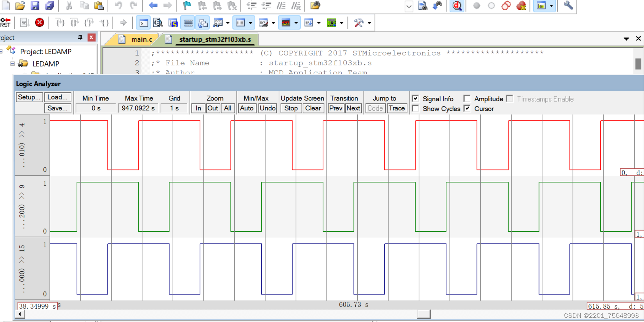Screen dimensions: 644x322
Task: Open Analysis windows dropdown arrow
Action: tap(296, 23)
